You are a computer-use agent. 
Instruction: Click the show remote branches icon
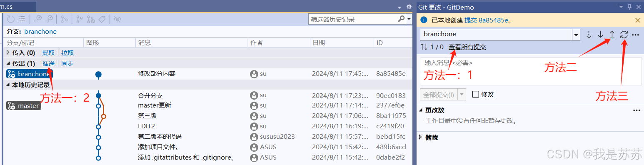(x=91, y=19)
